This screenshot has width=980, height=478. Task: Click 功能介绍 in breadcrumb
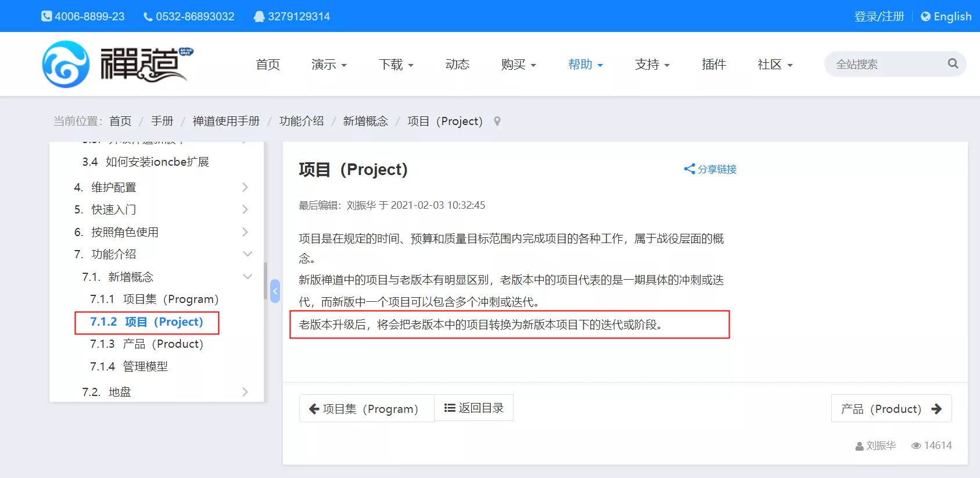tap(301, 121)
